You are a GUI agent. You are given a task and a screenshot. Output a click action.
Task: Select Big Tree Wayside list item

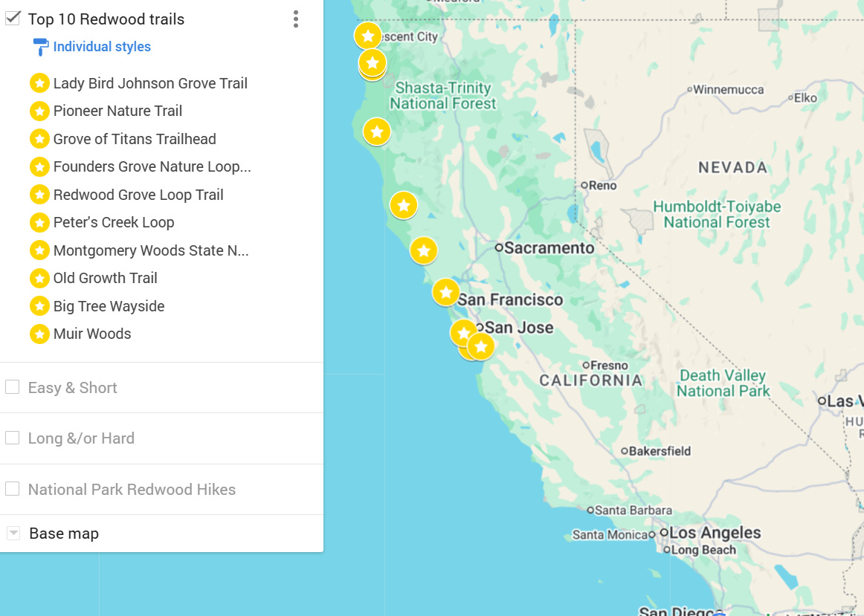[x=109, y=305]
